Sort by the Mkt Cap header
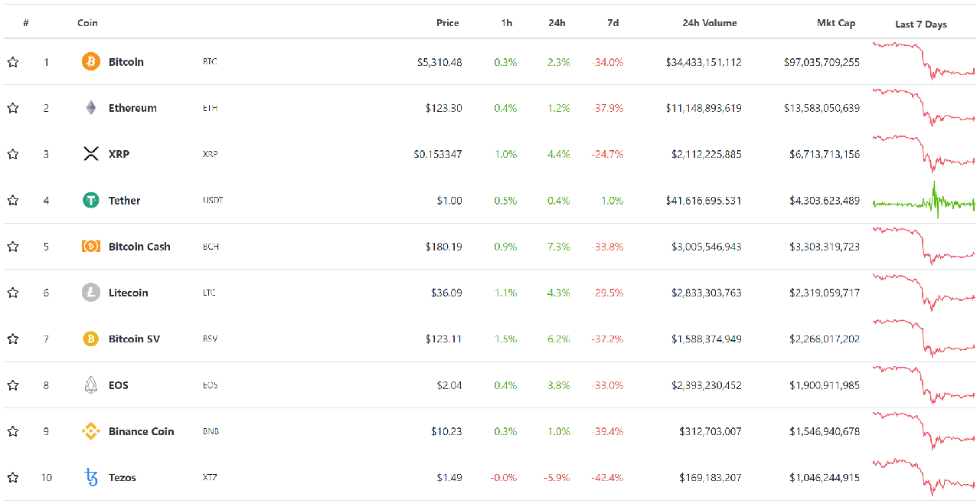Viewport: 980px width, 504px height. pos(836,23)
